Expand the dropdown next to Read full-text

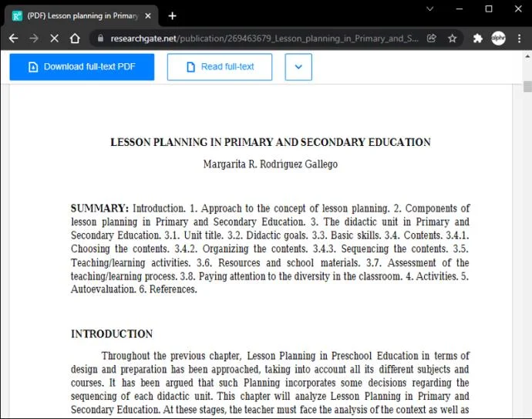tap(298, 67)
